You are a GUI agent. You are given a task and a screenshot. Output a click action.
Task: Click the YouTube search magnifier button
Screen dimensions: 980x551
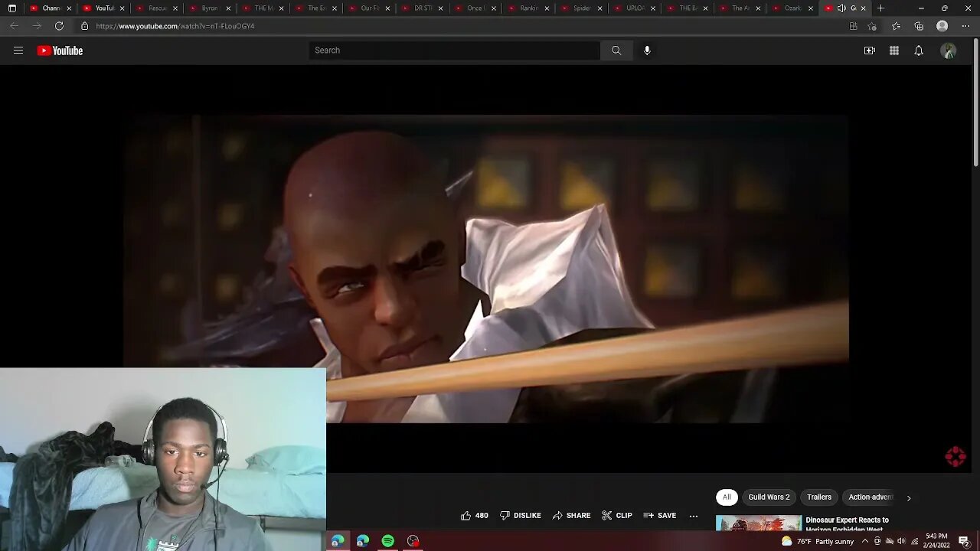click(x=616, y=51)
